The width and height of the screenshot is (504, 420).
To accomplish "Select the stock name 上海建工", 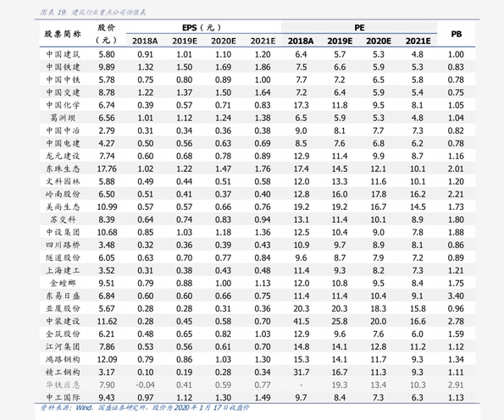I will tap(63, 270).
